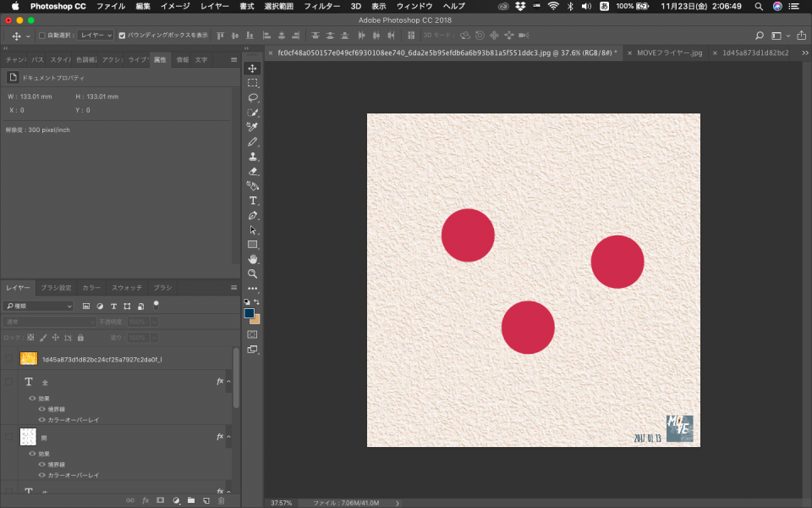
Task: Toggle visibility of 境界線 effect under 全 layer
Action: (x=41, y=409)
